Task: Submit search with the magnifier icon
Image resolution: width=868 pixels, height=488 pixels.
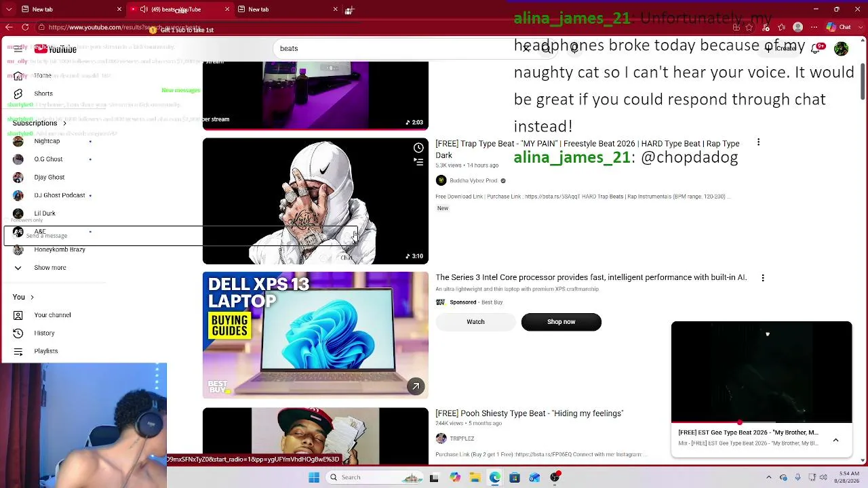Action: pos(547,49)
